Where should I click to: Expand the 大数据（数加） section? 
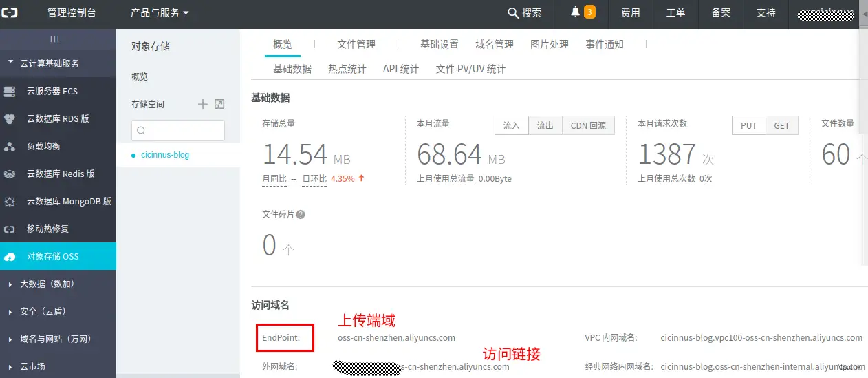(47, 284)
